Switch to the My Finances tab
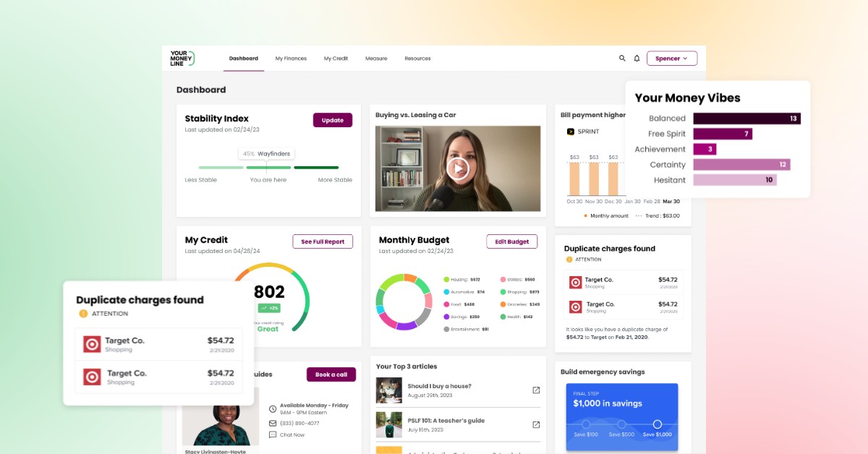 [x=291, y=58]
